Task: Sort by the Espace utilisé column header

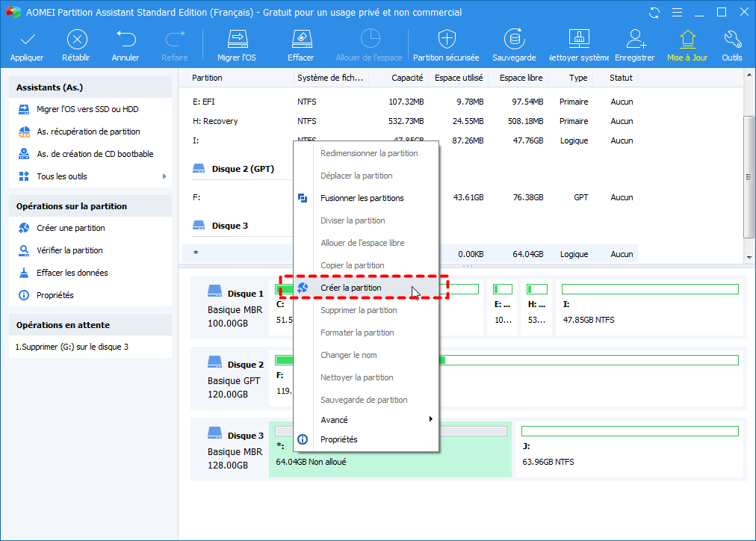Action: 459,78
